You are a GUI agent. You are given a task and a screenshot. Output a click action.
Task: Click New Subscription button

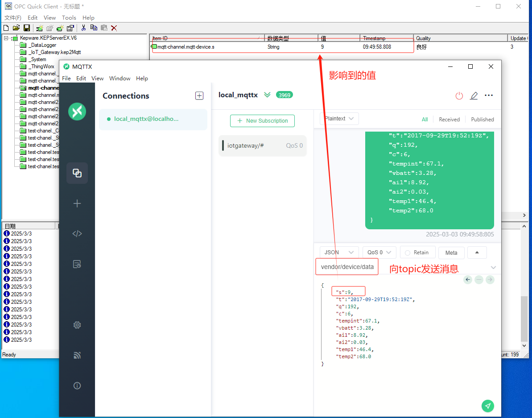[262, 121]
